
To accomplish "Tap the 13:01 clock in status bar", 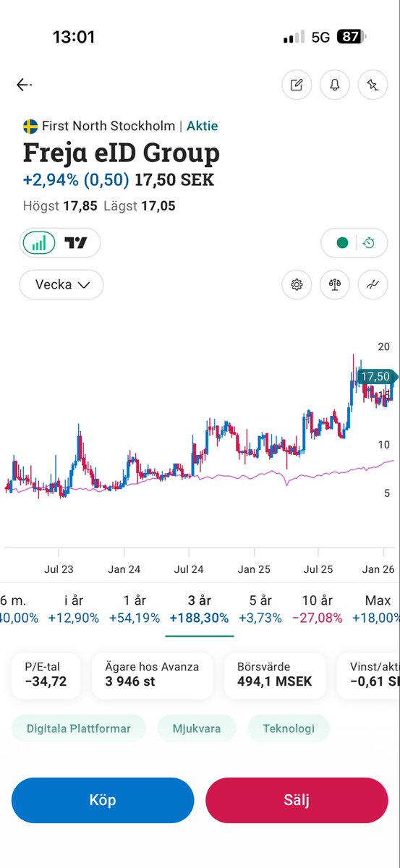I will point(74,37).
